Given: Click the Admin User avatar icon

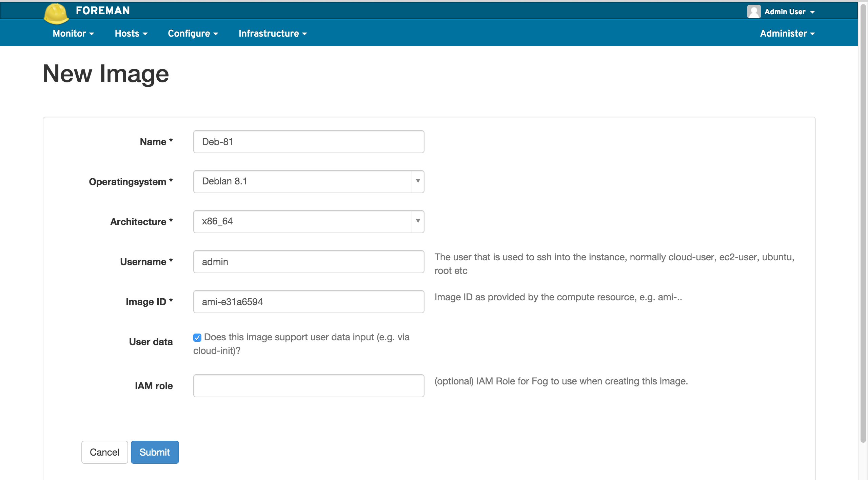Looking at the screenshot, I should (753, 12).
